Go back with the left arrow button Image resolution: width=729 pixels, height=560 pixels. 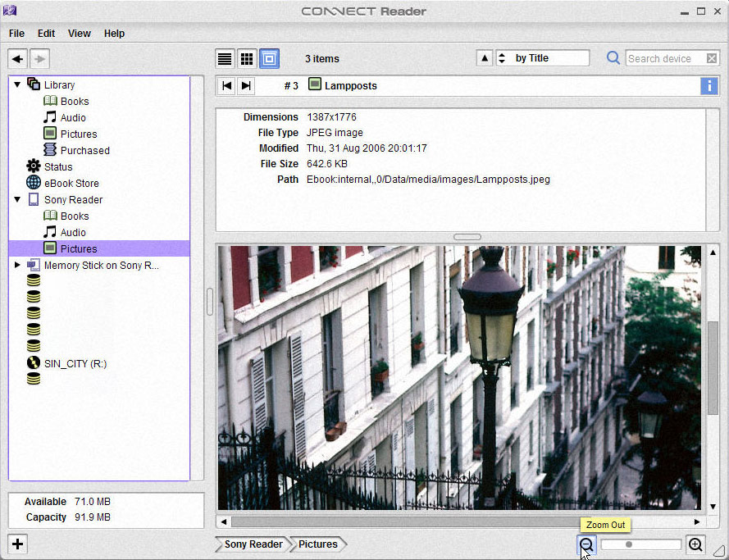click(x=18, y=58)
